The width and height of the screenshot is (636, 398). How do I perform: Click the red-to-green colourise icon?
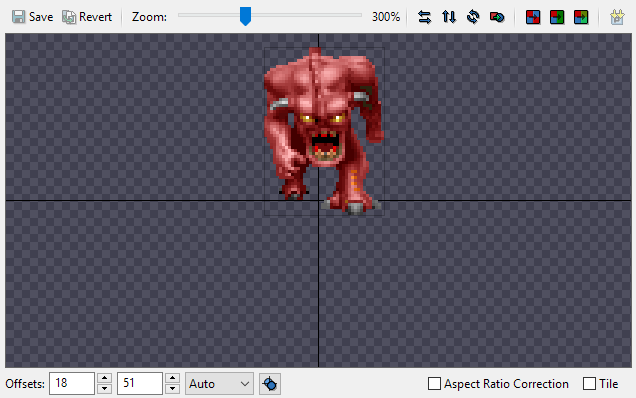pos(557,17)
